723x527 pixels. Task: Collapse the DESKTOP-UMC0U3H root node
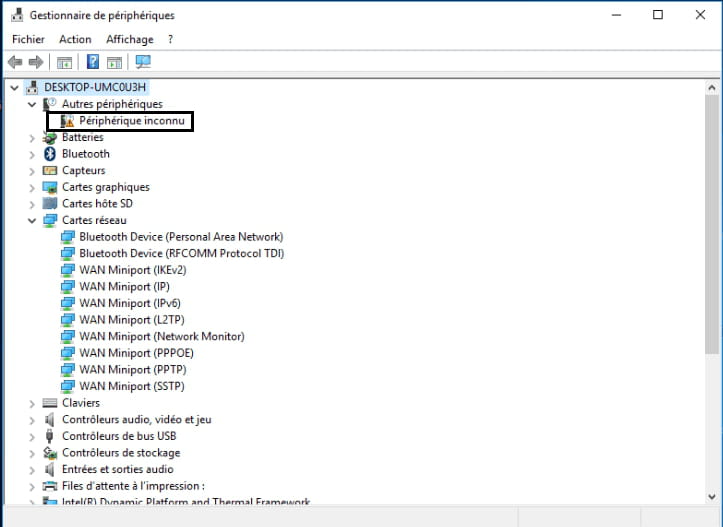15,88
